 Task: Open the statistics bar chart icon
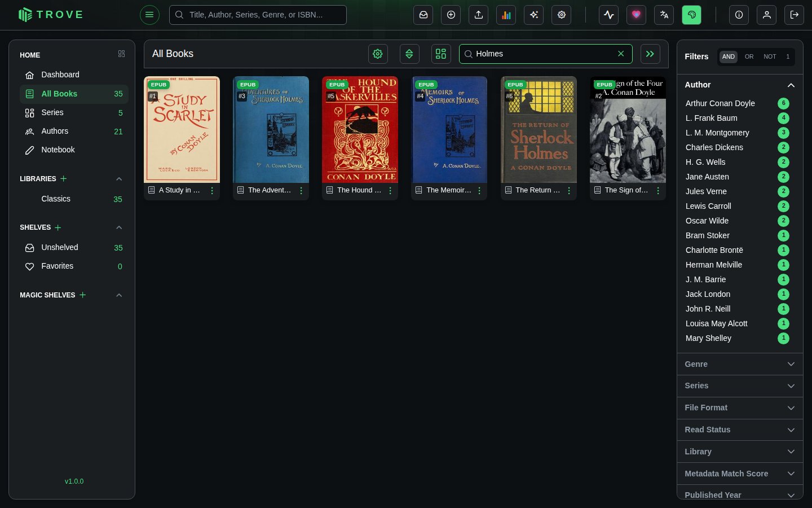506,15
